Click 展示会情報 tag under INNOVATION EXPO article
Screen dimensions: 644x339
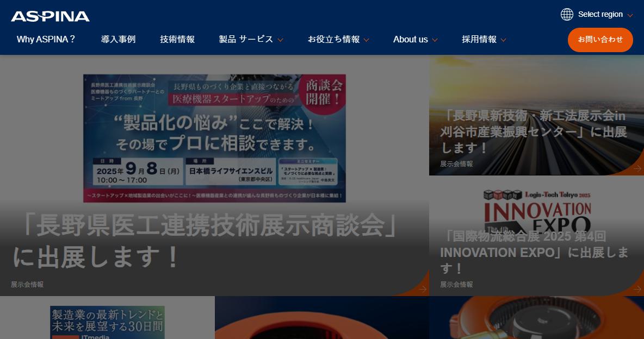coord(456,285)
